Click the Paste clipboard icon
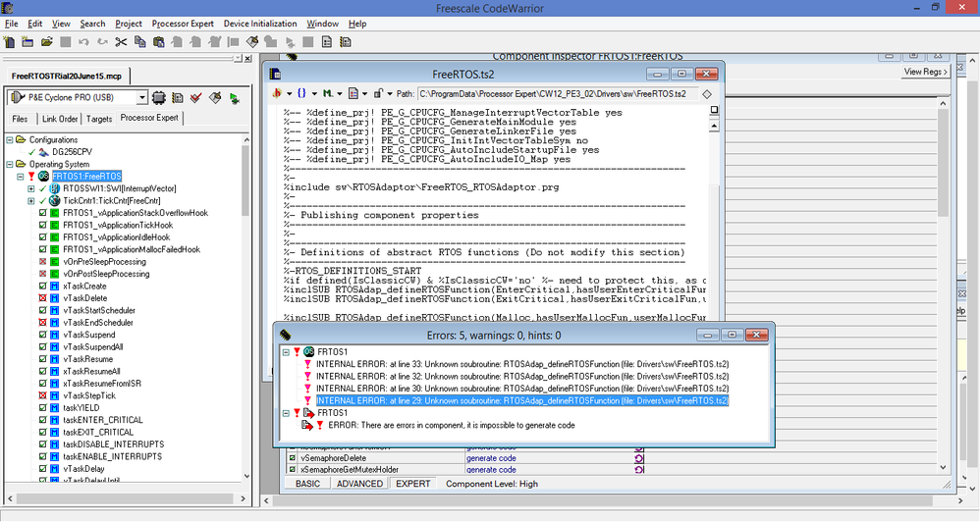This screenshot has height=522, width=980. click(x=159, y=42)
